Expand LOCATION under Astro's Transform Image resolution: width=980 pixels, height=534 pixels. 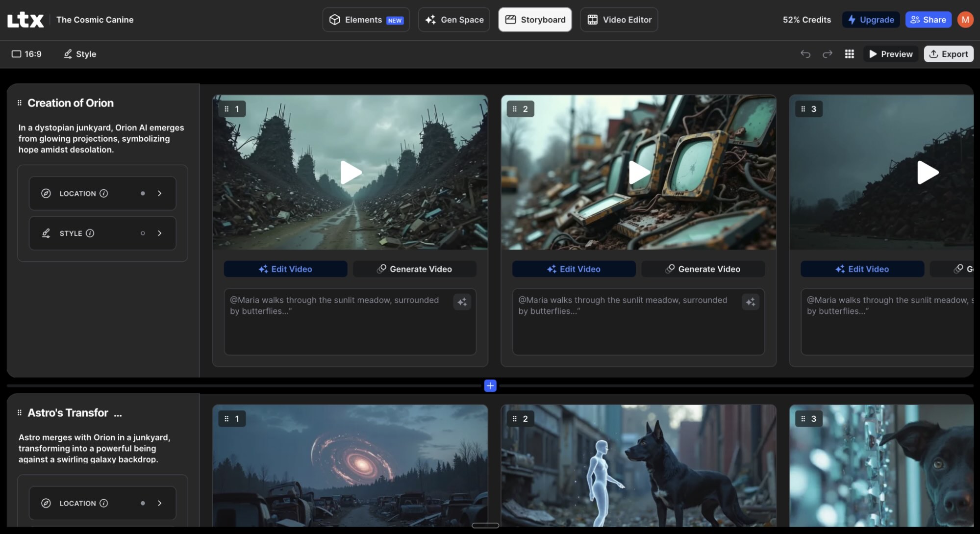point(160,503)
